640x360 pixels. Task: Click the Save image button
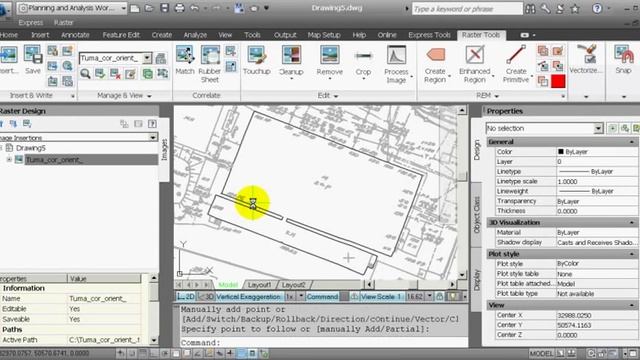click(33, 60)
